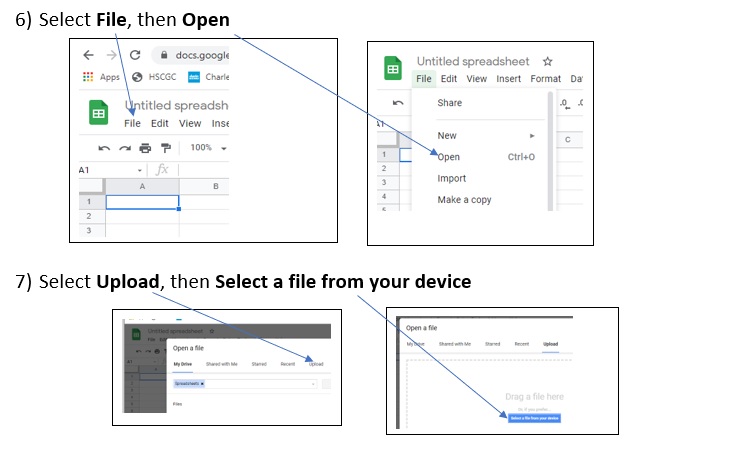Switch to Starred tab in the right dialog
The image size is (742, 460).
pos(492,344)
